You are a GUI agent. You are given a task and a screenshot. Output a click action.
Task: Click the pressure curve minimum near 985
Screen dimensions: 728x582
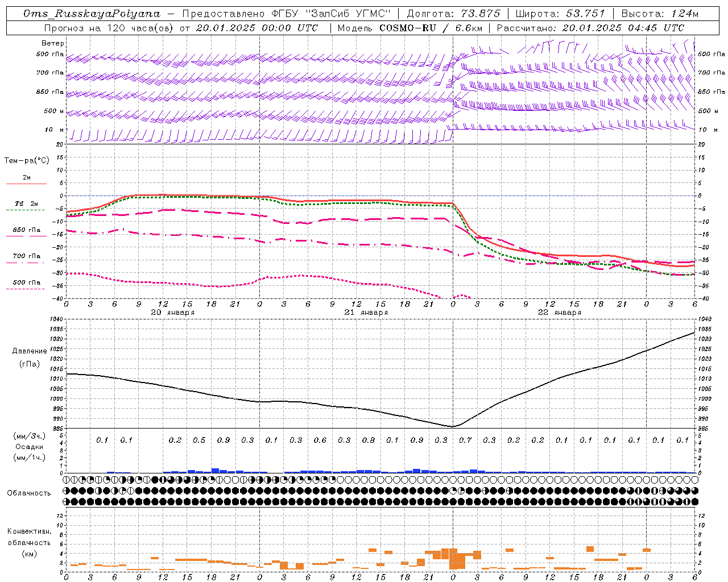click(453, 426)
